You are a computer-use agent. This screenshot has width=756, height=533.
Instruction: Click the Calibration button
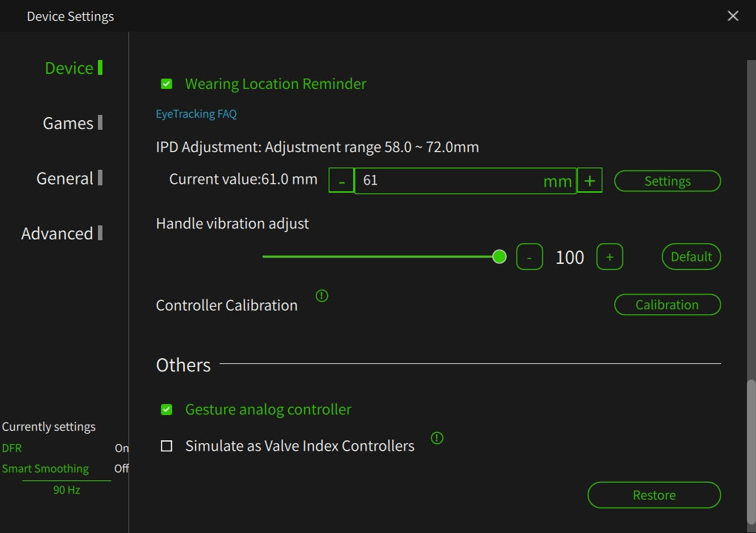click(667, 305)
